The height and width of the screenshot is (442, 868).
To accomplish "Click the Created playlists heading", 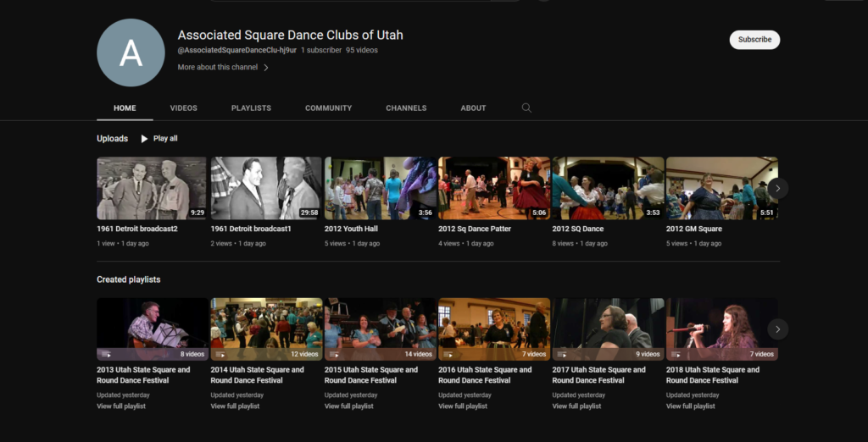I will click(129, 279).
